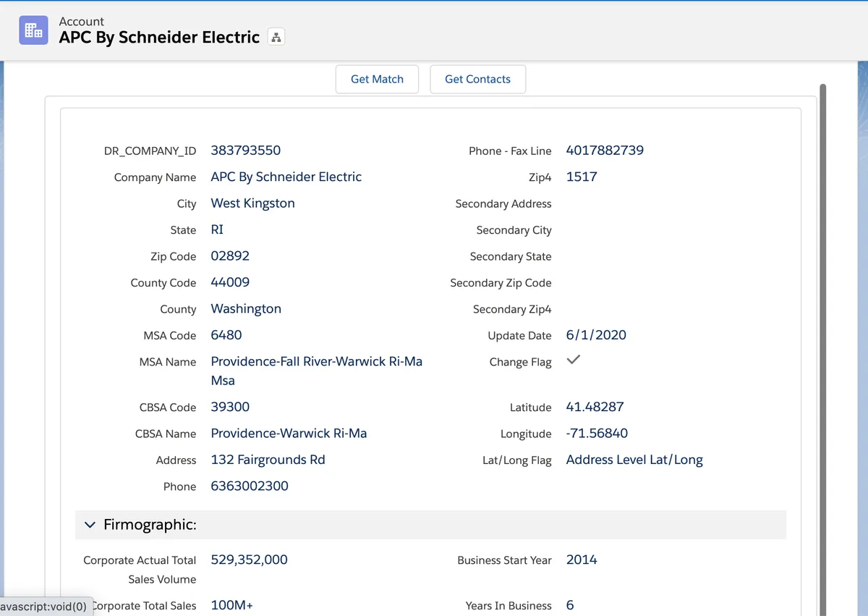Select Company Name value in the details
The height and width of the screenshot is (616, 868).
point(286,177)
